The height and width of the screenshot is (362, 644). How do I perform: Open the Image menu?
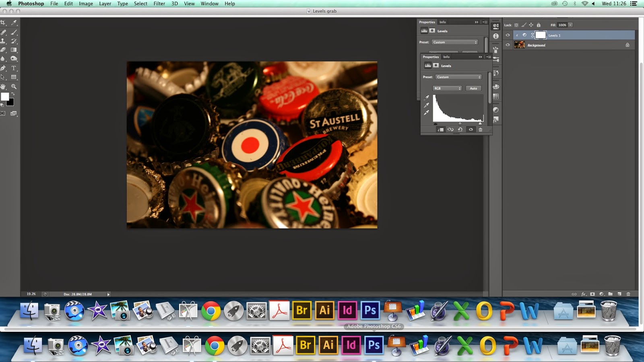[x=86, y=4]
